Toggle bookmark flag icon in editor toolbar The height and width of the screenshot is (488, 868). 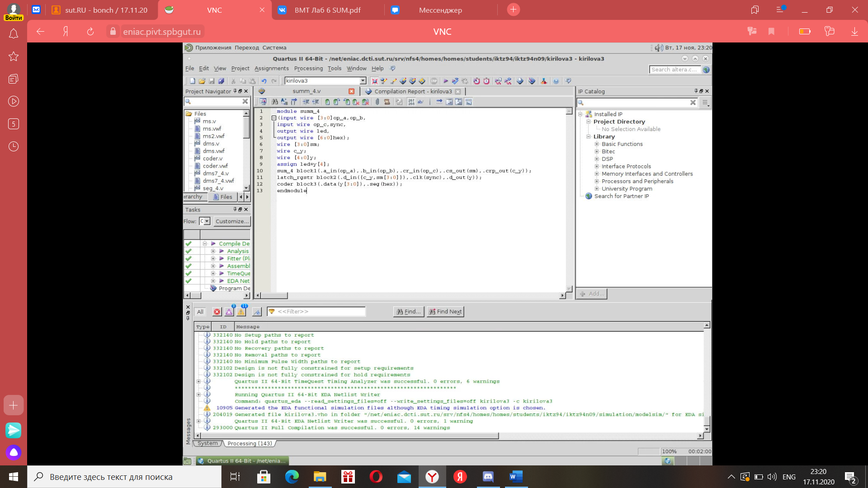coord(327,102)
